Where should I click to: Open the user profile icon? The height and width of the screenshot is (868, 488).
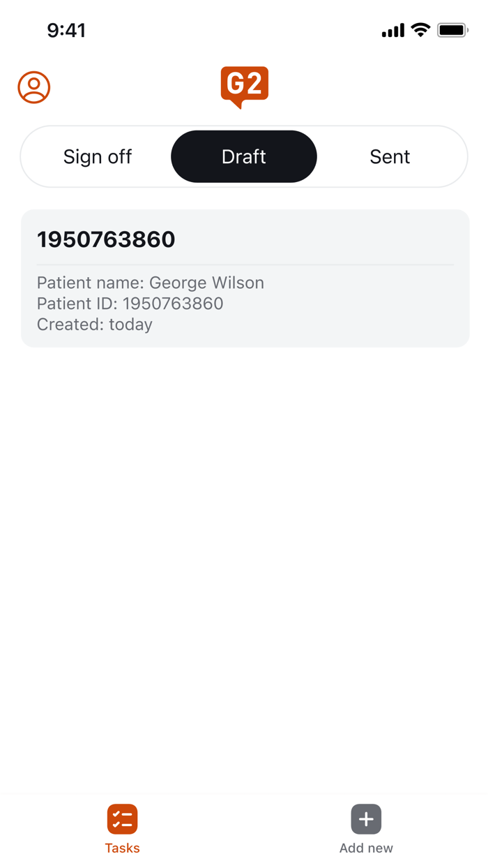(x=34, y=88)
